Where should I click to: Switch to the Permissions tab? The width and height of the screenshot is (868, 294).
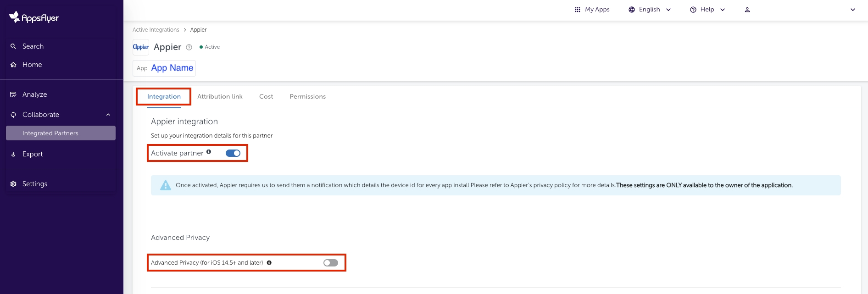(307, 97)
